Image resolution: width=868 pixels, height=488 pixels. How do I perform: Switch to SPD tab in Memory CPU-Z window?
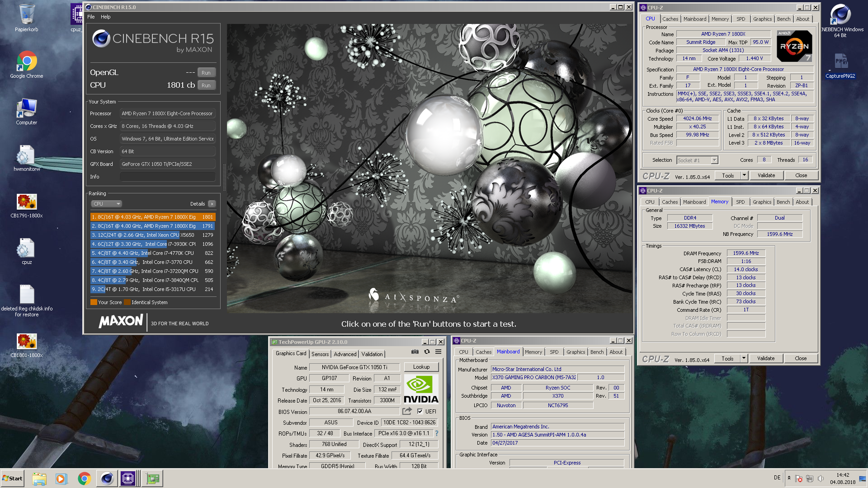coord(740,202)
